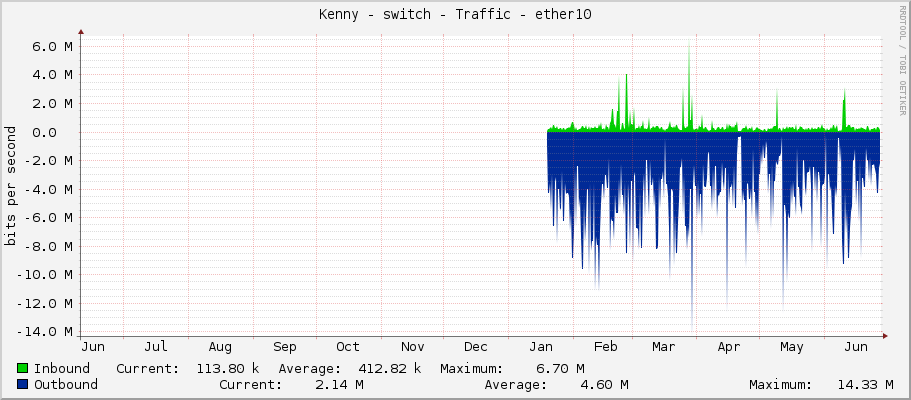
Task: Click the Outbound maximum value '14.33 M'
Action: pyautogui.click(x=866, y=384)
